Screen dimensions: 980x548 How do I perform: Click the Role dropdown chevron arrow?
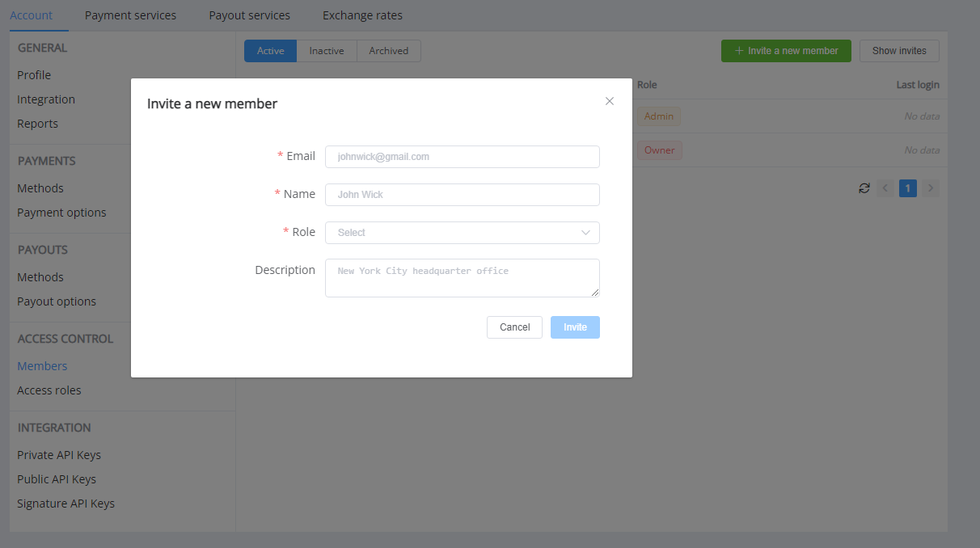pos(585,233)
